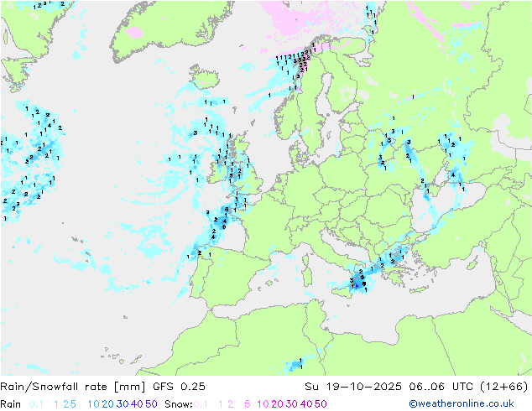Image resolution: width=532 pixels, height=411 pixels.
Task: Pick the Snow 0.1 legend color value
Action: point(201,404)
